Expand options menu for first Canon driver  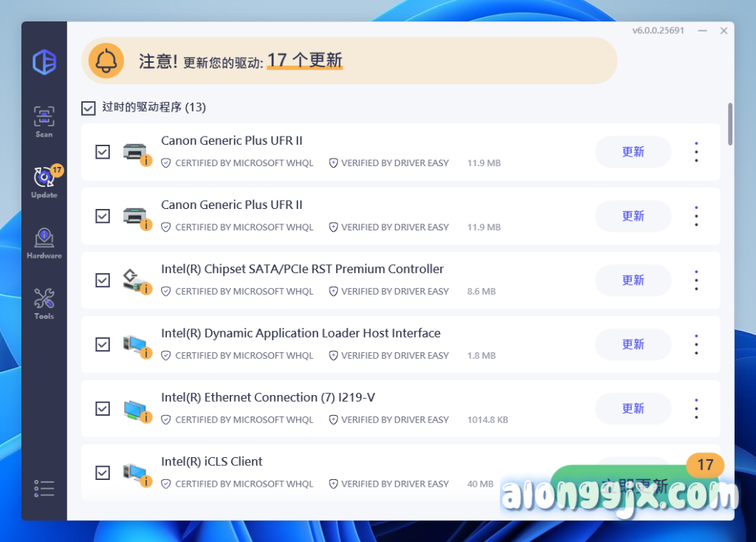point(696,152)
